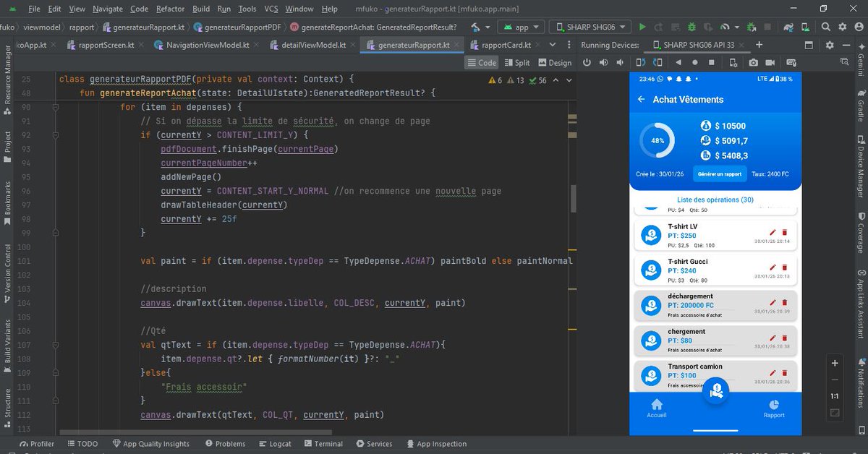The image size is (868, 454).
Task: Zoom in the running device with the plus
Action: pos(835,363)
